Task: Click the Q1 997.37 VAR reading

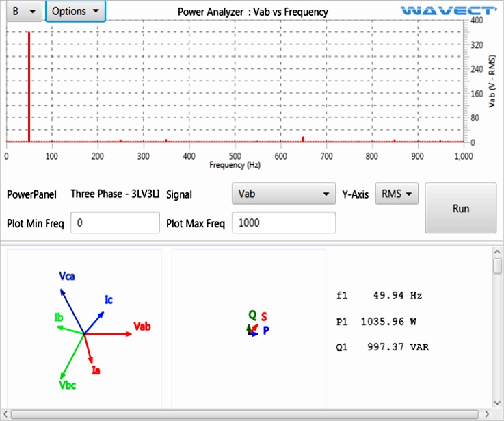Action: 382,347
